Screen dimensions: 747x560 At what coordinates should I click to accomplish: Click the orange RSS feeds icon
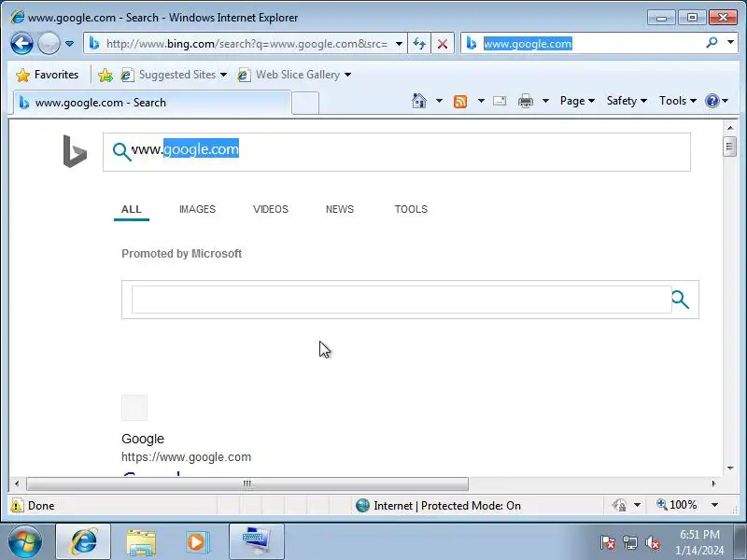[460, 101]
